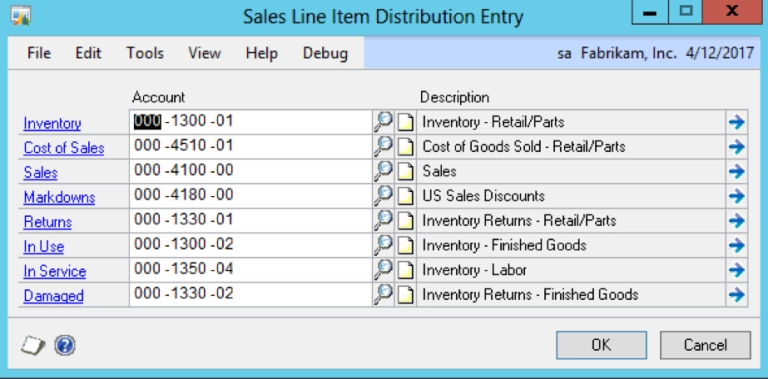Viewport: 768px width, 379px height.
Task: Open account lookup for Damaged row
Action: click(x=384, y=294)
